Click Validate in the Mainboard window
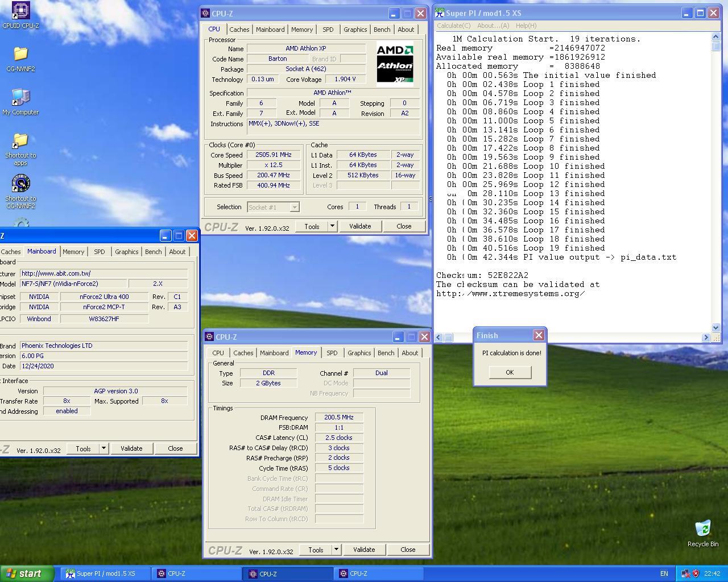 click(x=131, y=448)
